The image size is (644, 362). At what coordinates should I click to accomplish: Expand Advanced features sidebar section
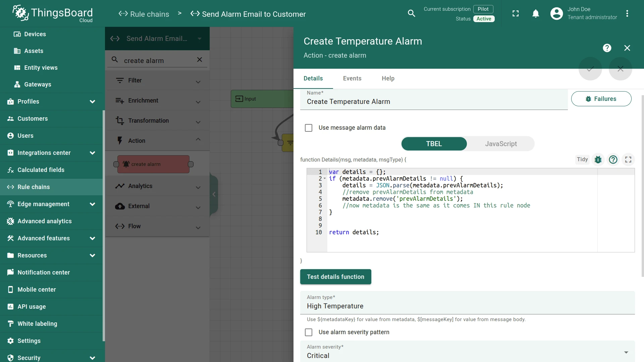[51, 238]
